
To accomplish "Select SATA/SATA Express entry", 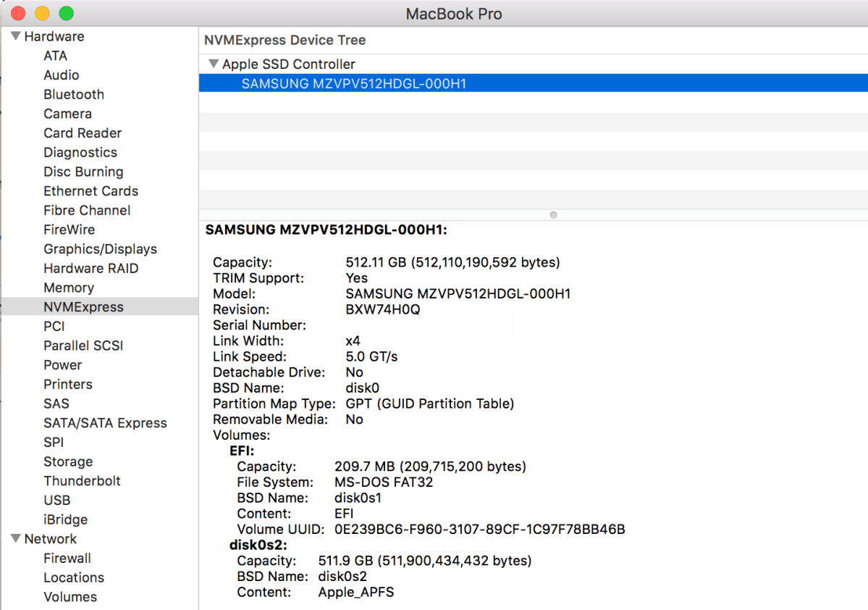I will [105, 423].
